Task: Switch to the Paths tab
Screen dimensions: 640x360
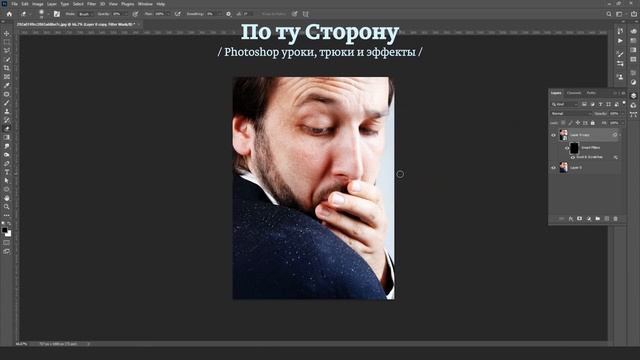Action: pos(591,93)
